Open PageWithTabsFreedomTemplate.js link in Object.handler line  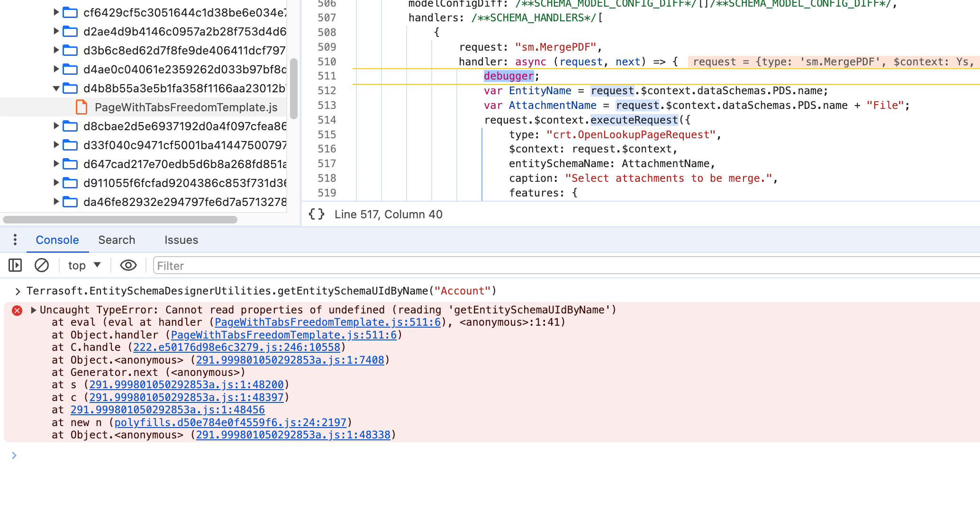(283, 335)
